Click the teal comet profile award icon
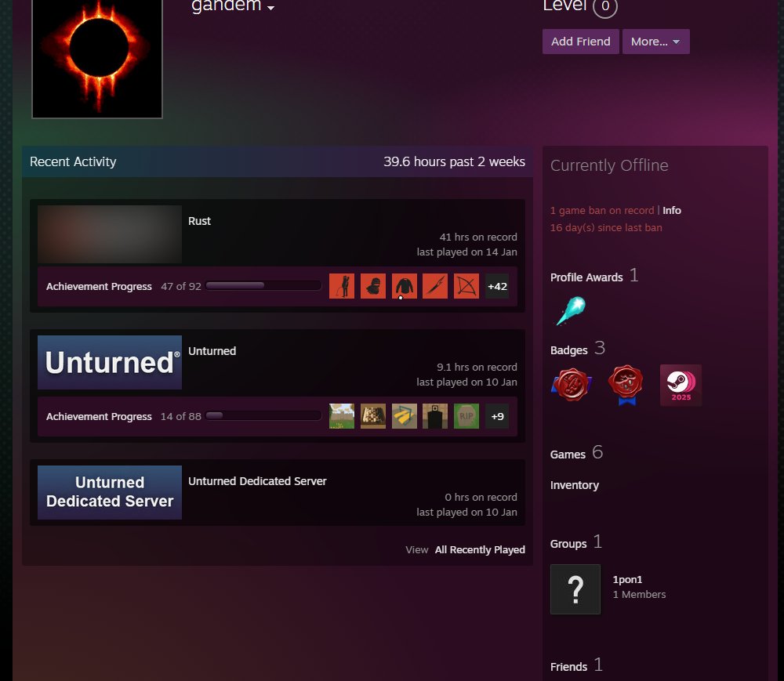784x681 pixels. [571, 310]
